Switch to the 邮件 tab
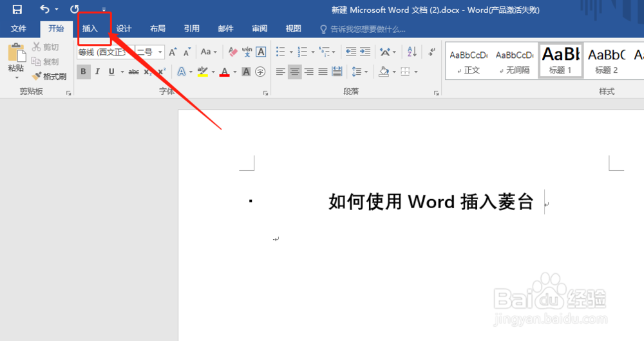 225,28
